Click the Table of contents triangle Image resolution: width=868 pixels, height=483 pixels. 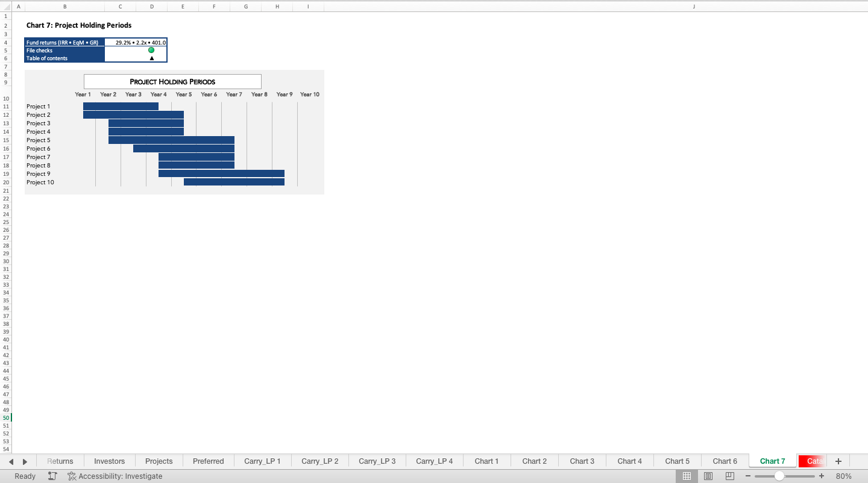point(151,58)
